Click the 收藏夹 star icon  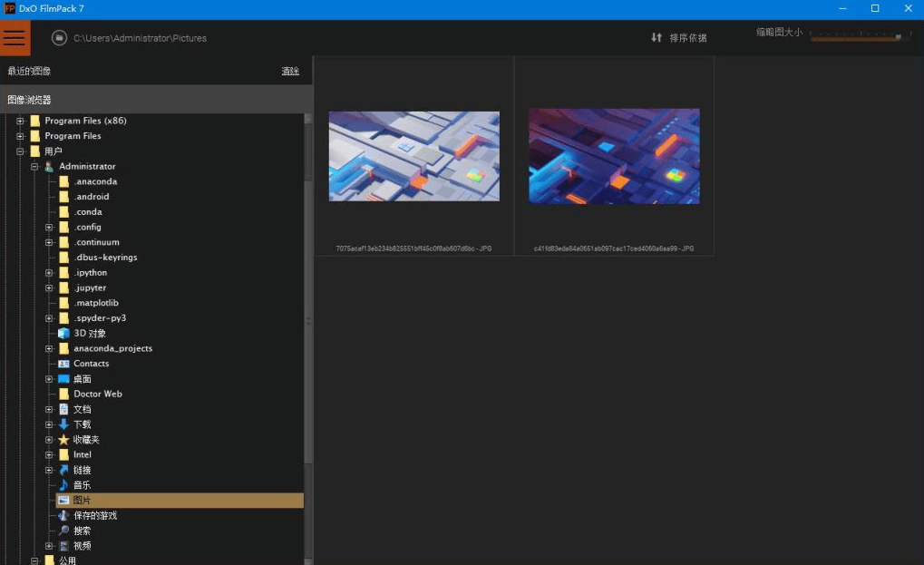(63, 440)
